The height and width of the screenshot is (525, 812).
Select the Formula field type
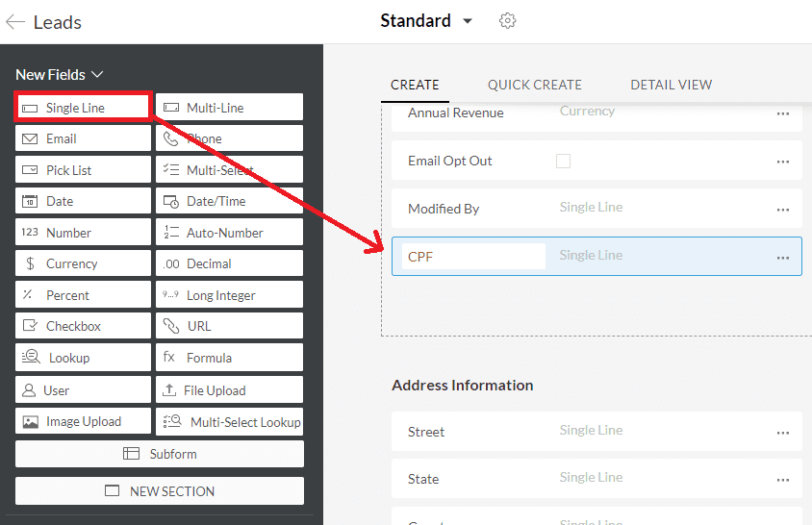coord(229,358)
